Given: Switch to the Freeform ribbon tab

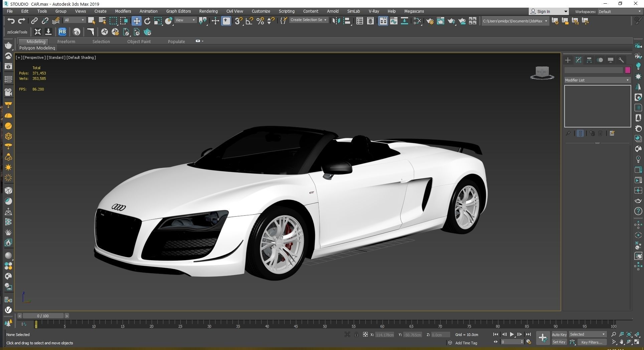Looking at the screenshot, I should pyautogui.click(x=66, y=41).
